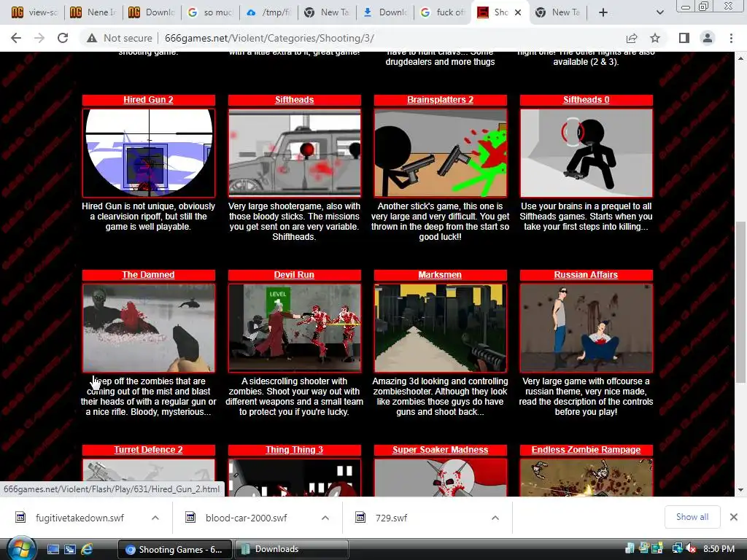Open the Chrome three-dot menu
Image resolution: width=747 pixels, height=560 pixels.
pyautogui.click(x=731, y=38)
